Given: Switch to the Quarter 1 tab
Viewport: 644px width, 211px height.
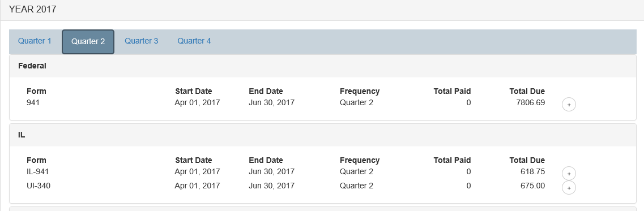Looking at the screenshot, I should pos(35,41).
